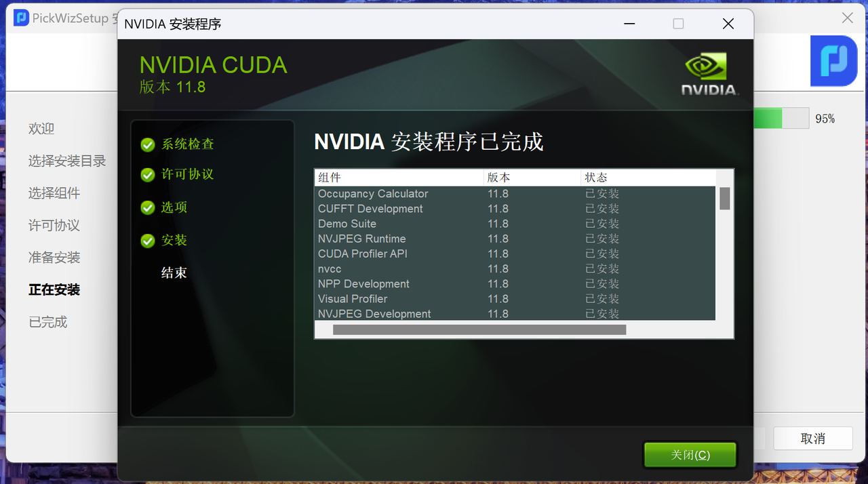This screenshot has height=484, width=868.
Task: Click the PickWiz icon in title bar
Action: (x=21, y=18)
